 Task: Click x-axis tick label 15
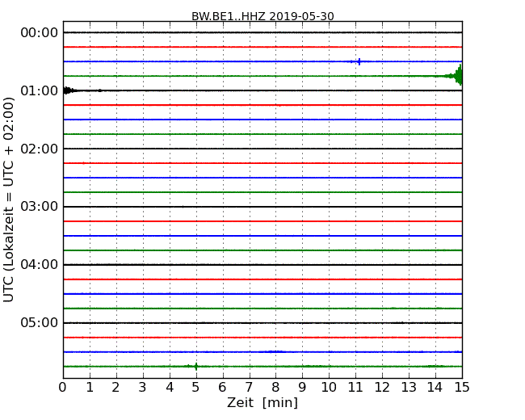click(462, 388)
